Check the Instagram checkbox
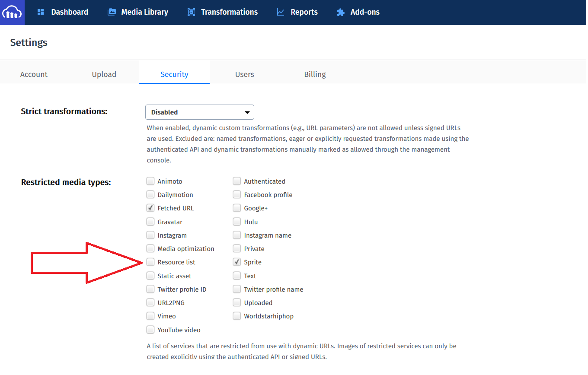The image size is (588, 375). pyautogui.click(x=150, y=235)
